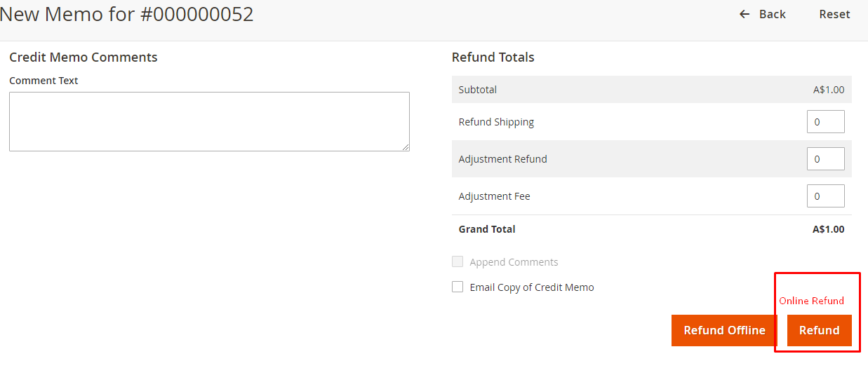868x375 pixels.
Task: Click the New Memo for #000000052 title
Action: [126, 14]
